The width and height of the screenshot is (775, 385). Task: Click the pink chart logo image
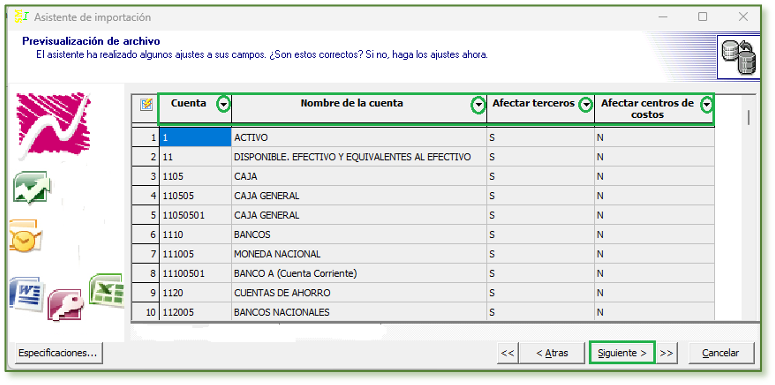(52, 125)
